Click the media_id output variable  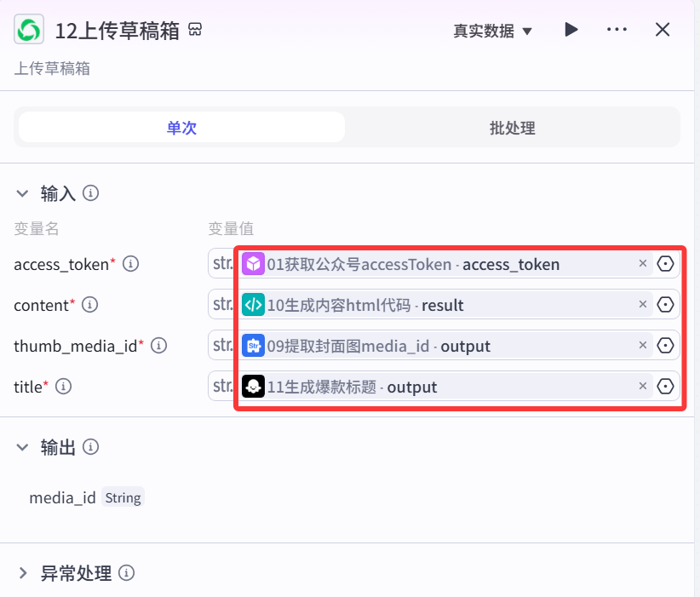tap(62, 497)
